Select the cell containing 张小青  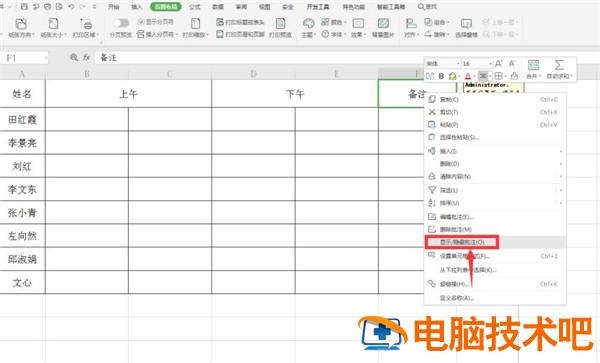pyautogui.click(x=22, y=213)
